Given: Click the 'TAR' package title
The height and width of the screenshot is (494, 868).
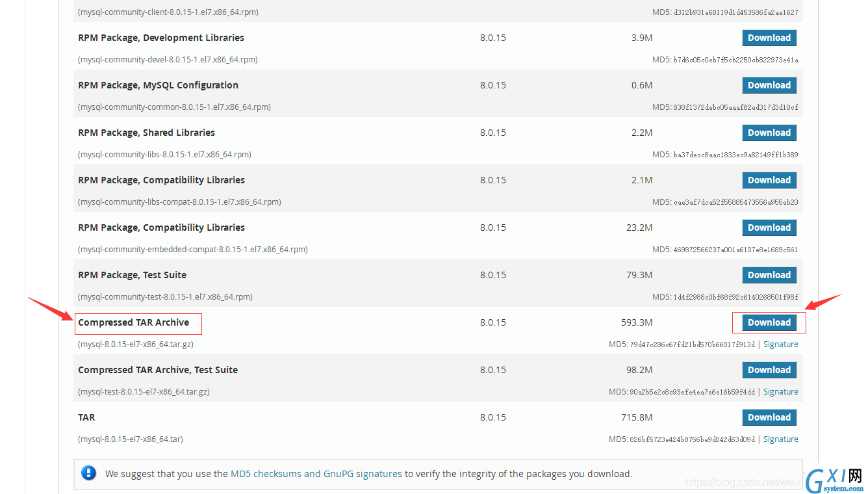Looking at the screenshot, I should coord(86,417).
